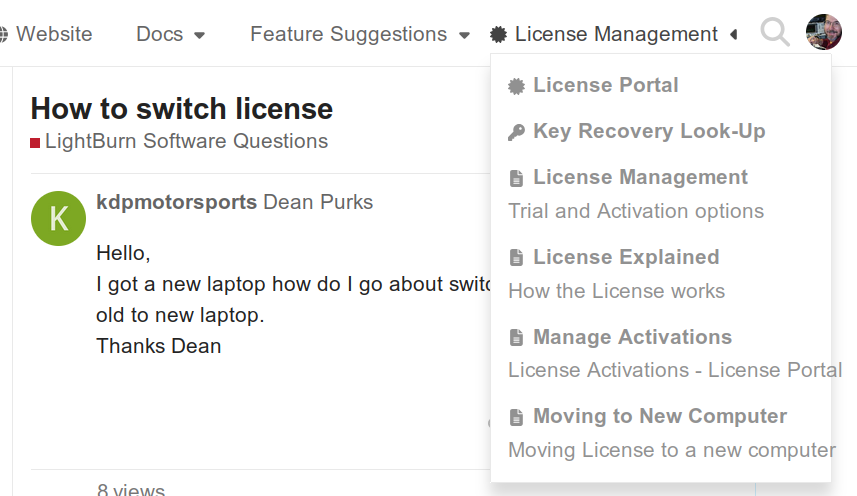This screenshot has height=496, width=857.
Task: Open kdpmotorsports user profile link
Action: [x=177, y=202]
